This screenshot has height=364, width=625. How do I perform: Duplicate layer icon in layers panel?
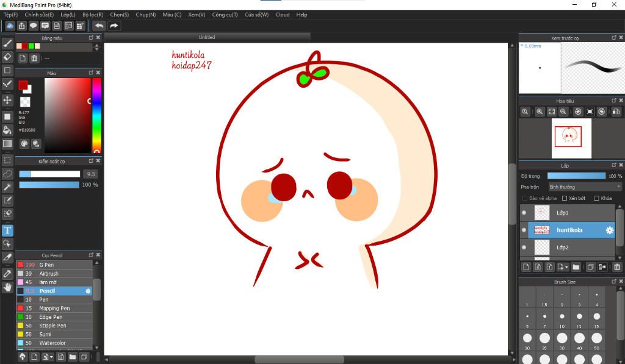click(590, 267)
